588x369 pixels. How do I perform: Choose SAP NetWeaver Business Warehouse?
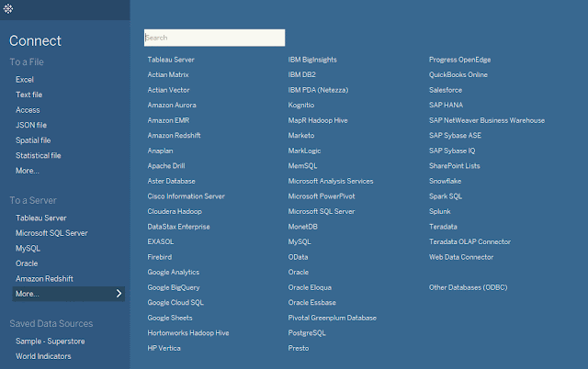(x=487, y=120)
